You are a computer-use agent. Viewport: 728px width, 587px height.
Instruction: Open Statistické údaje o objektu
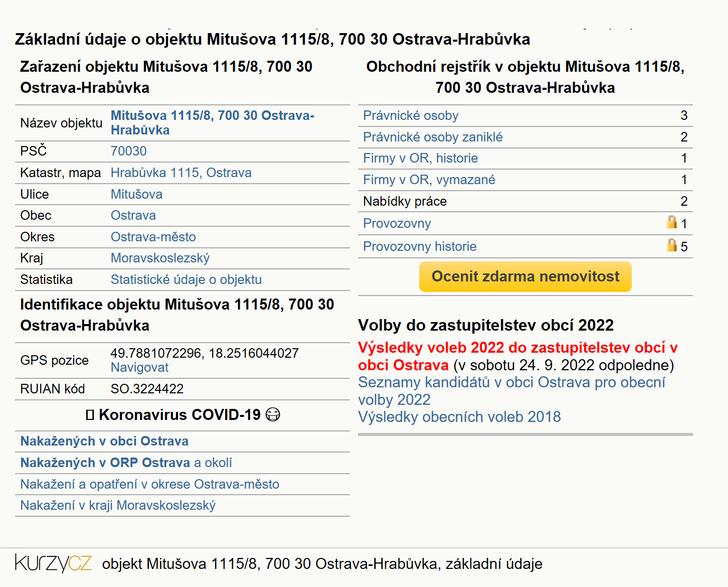[186, 280]
